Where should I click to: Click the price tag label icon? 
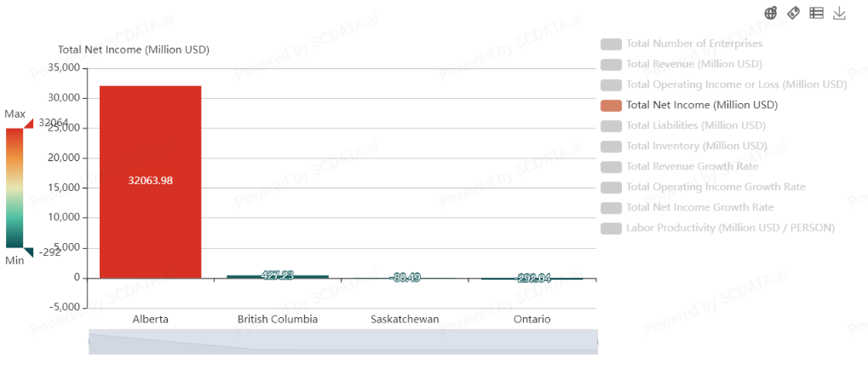[793, 13]
